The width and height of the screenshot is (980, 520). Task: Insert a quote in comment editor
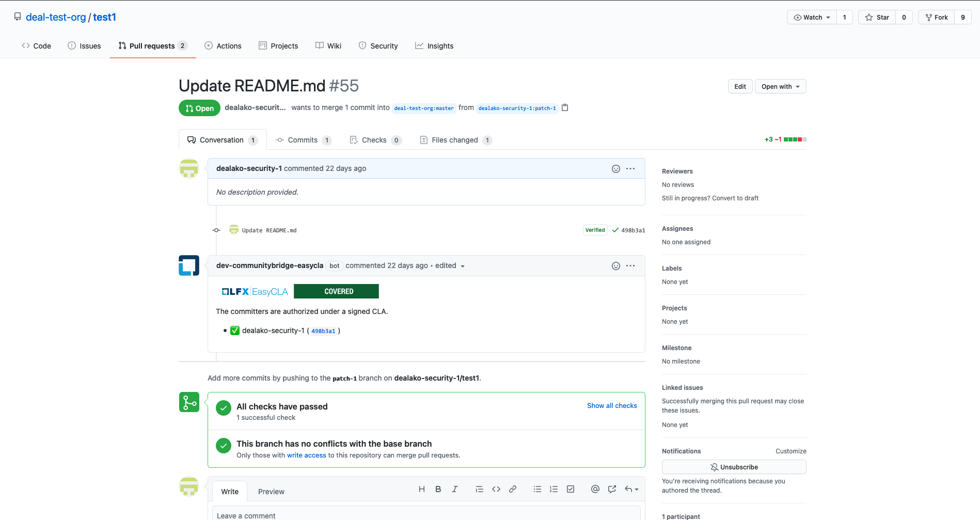click(x=480, y=489)
